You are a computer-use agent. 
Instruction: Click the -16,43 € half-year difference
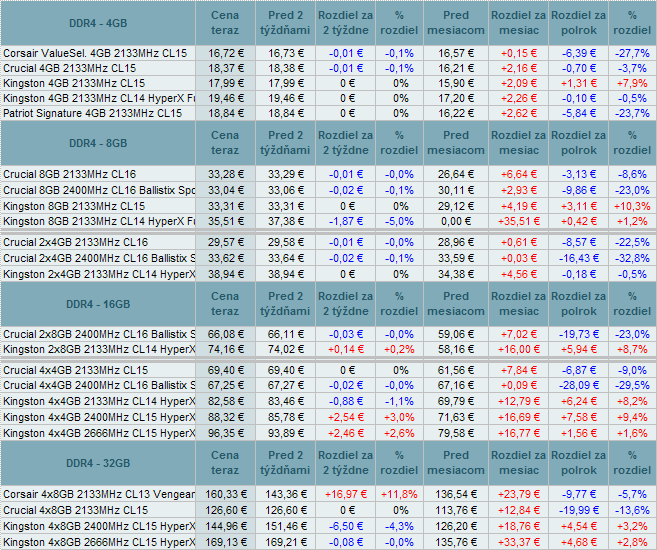coord(579,258)
